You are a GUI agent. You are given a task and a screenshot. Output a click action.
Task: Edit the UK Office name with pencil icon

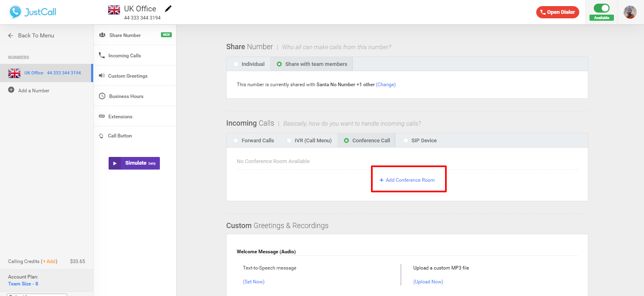click(168, 9)
